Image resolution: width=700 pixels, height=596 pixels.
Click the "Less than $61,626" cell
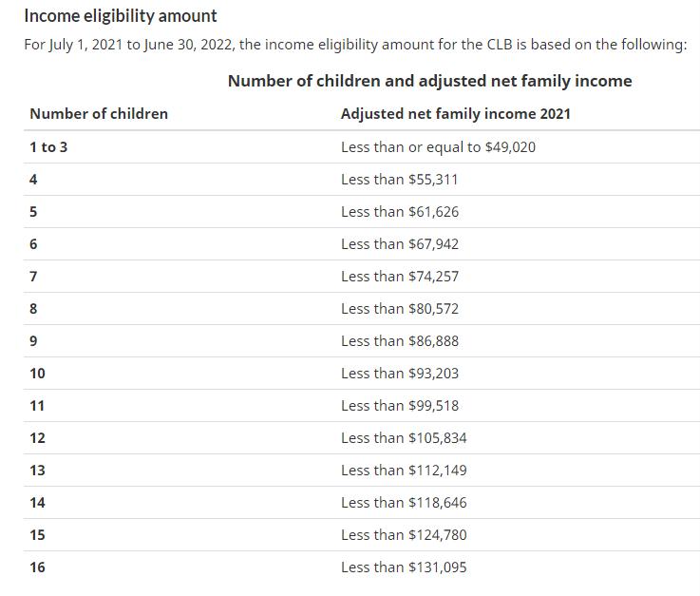400,212
